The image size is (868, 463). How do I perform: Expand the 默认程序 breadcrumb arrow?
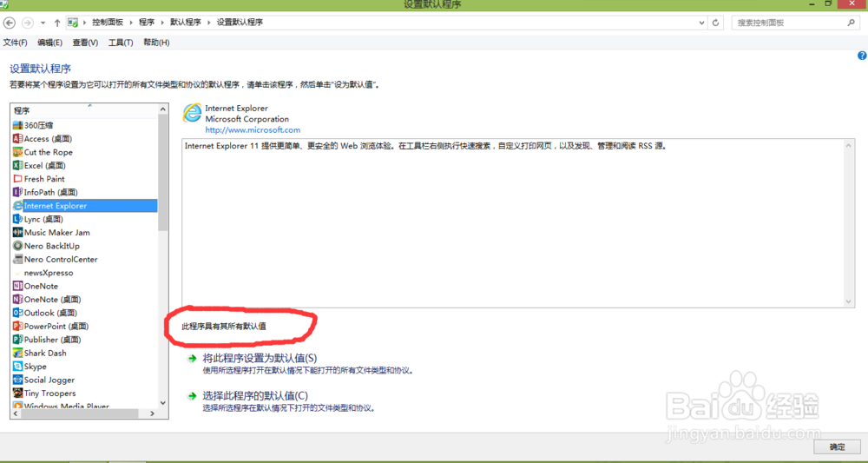[209, 23]
